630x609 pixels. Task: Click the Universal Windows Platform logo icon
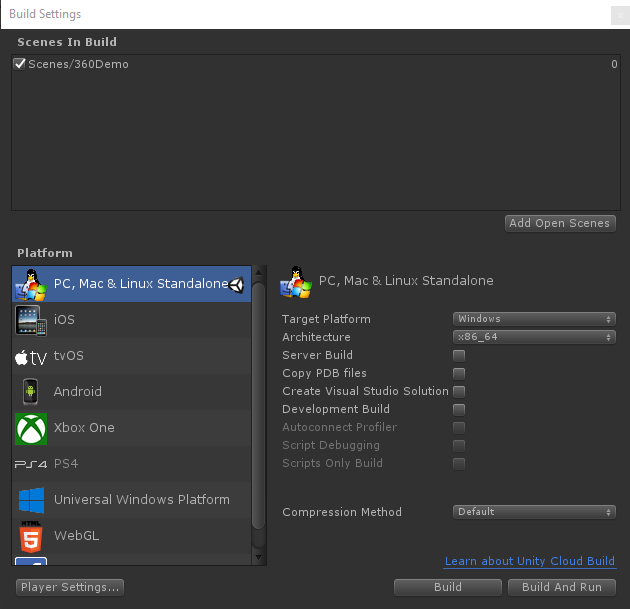pos(31,500)
